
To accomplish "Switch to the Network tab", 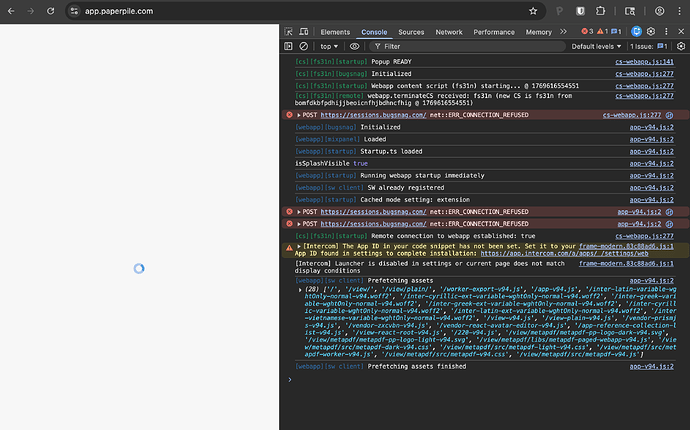I will pos(449,32).
